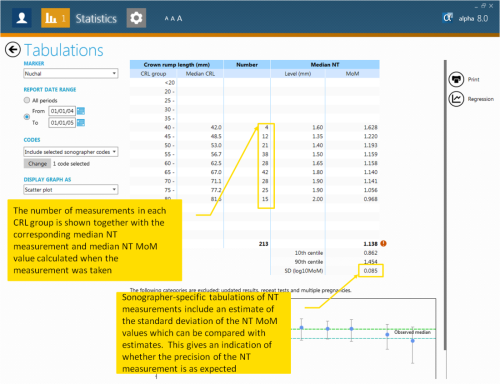Click the SD value 0.085
500x384 pixels.
tap(370, 271)
